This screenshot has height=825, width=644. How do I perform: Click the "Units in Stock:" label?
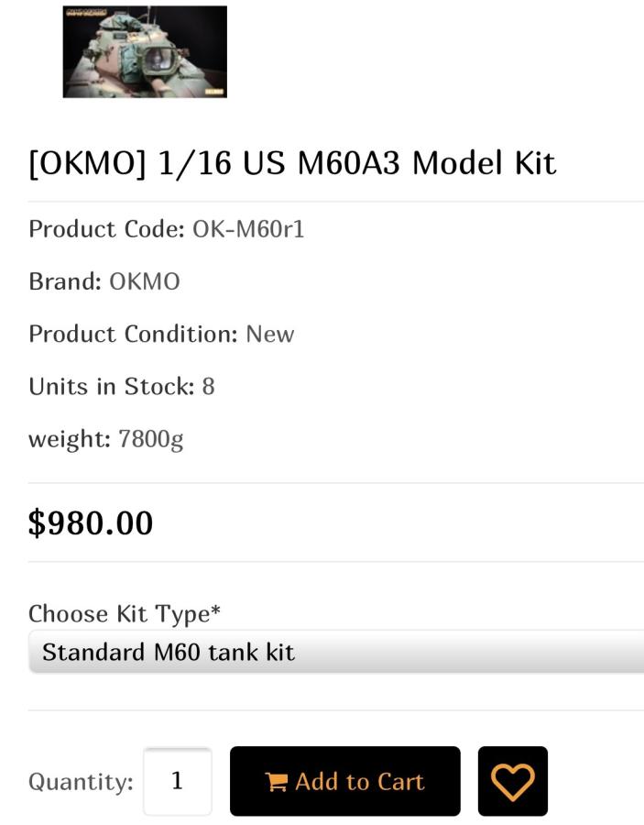pyautogui.click(x=111, y=386)
